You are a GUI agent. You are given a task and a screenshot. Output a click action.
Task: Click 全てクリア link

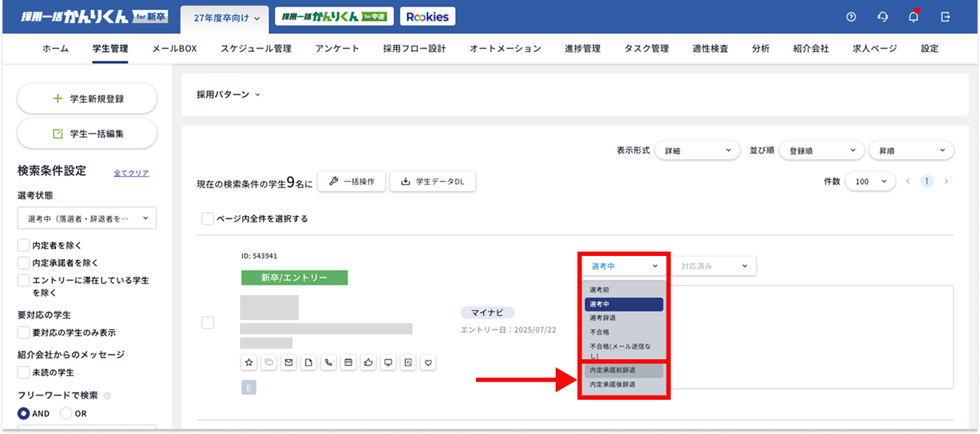[x=131, y=173]
